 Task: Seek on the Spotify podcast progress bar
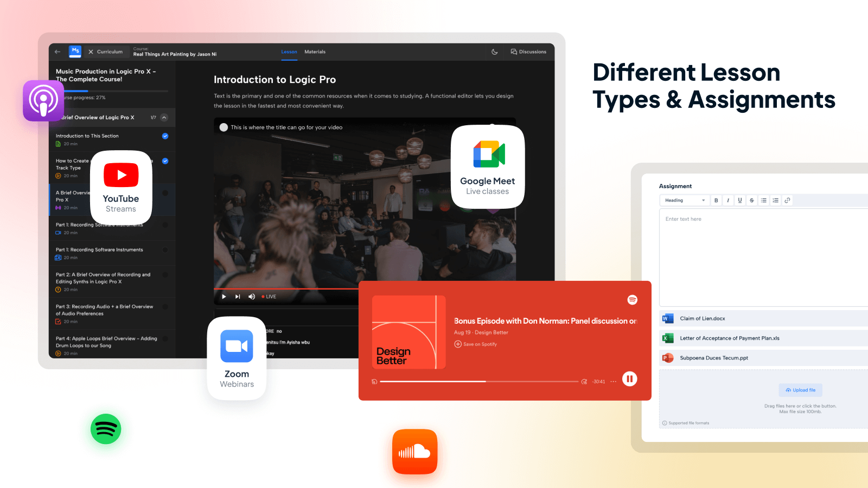(x=479, y=382)
